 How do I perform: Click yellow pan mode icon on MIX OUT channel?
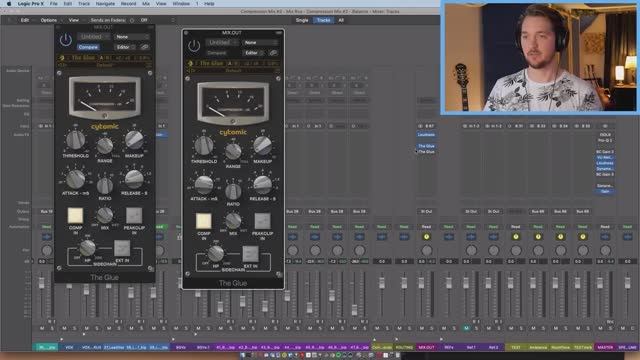(x=427, y=237)
